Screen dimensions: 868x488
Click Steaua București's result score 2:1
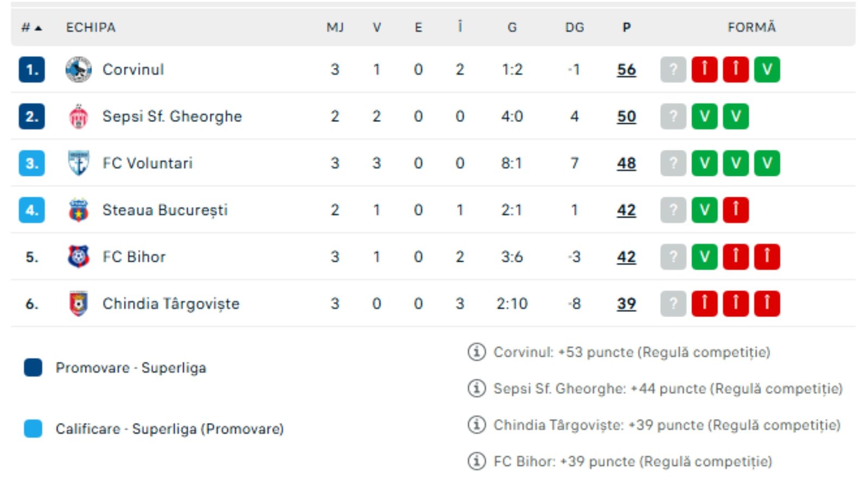pyautogui.click(x=510, y=210)
